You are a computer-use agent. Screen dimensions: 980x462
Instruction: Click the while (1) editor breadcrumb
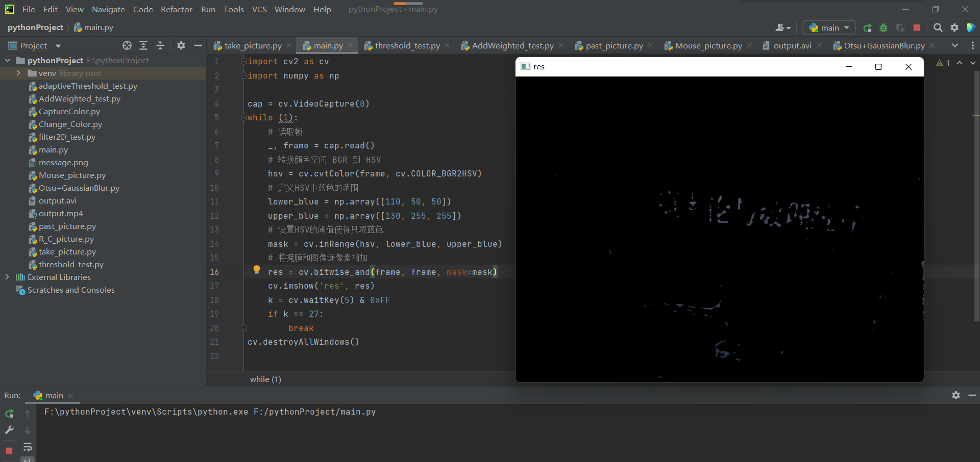[265, 379]
